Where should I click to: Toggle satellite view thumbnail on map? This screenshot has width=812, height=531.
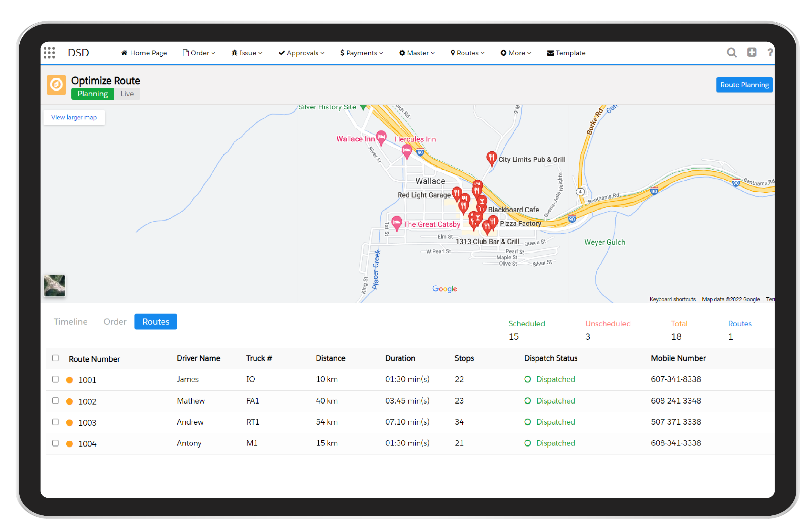click(x=54, y=285)
